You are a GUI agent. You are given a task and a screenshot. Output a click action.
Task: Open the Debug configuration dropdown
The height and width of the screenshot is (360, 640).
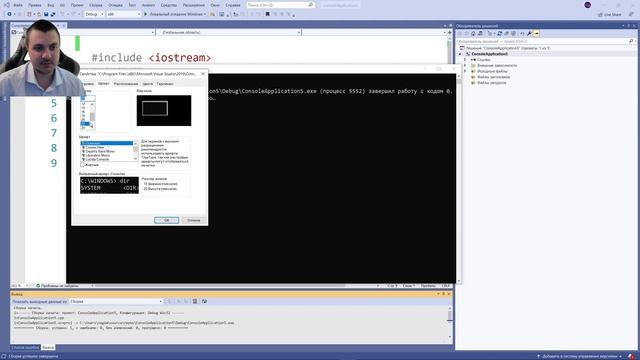(94, 14)
